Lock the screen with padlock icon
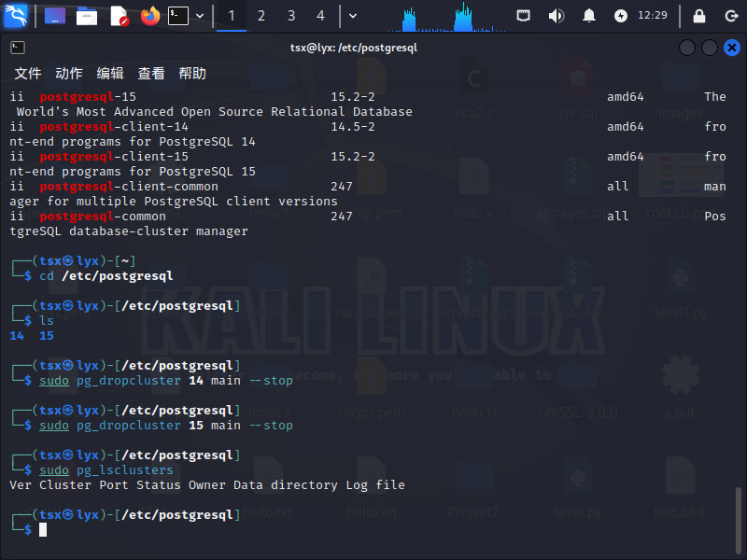 tap(698, 16)
